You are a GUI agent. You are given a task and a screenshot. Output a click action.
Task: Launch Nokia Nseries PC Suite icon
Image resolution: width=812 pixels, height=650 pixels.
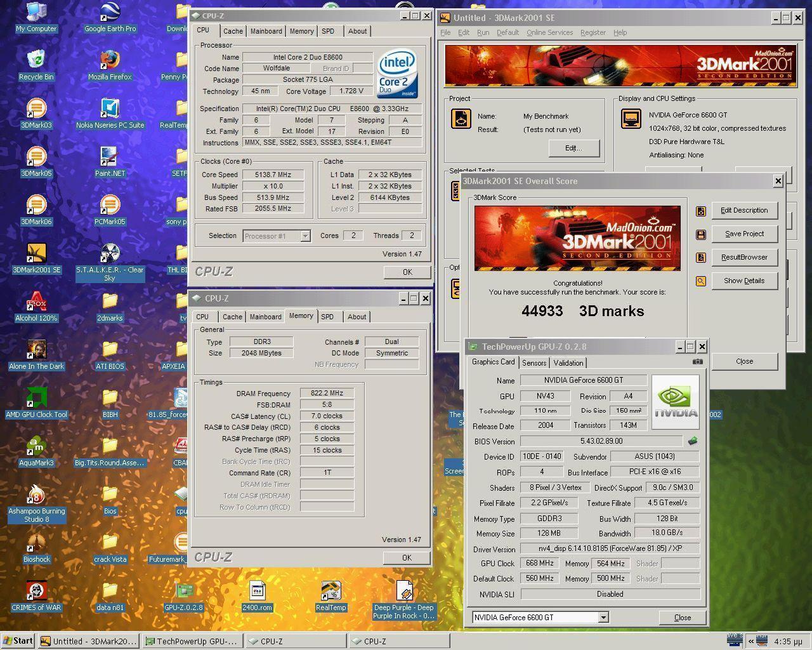[x=110, y=114]
